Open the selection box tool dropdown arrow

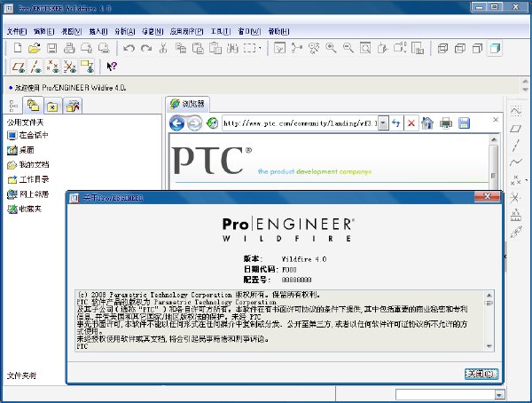(260, 48)
